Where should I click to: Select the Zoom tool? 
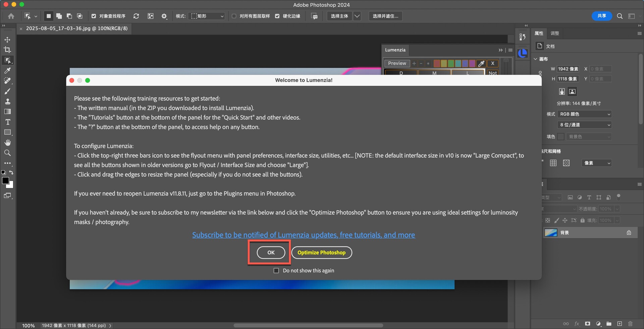tap(7, 153)
